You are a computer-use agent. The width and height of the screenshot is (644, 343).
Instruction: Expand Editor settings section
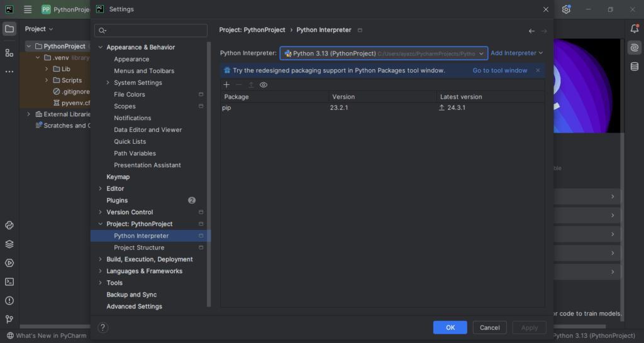(x=101, y=188)
